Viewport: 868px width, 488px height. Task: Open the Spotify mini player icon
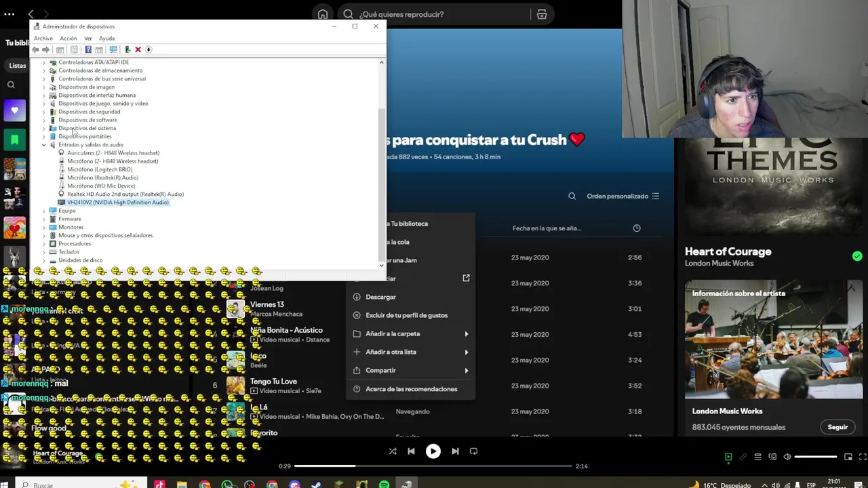848,457
